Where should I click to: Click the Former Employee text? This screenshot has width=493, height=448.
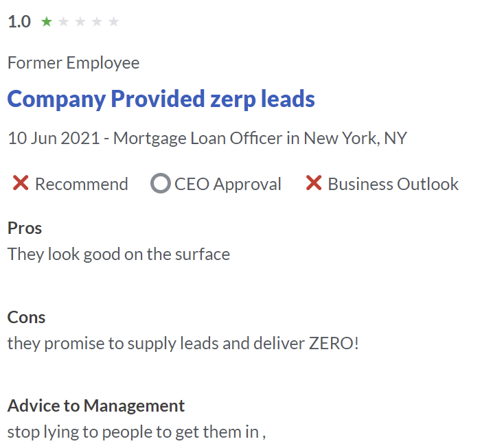73,63
